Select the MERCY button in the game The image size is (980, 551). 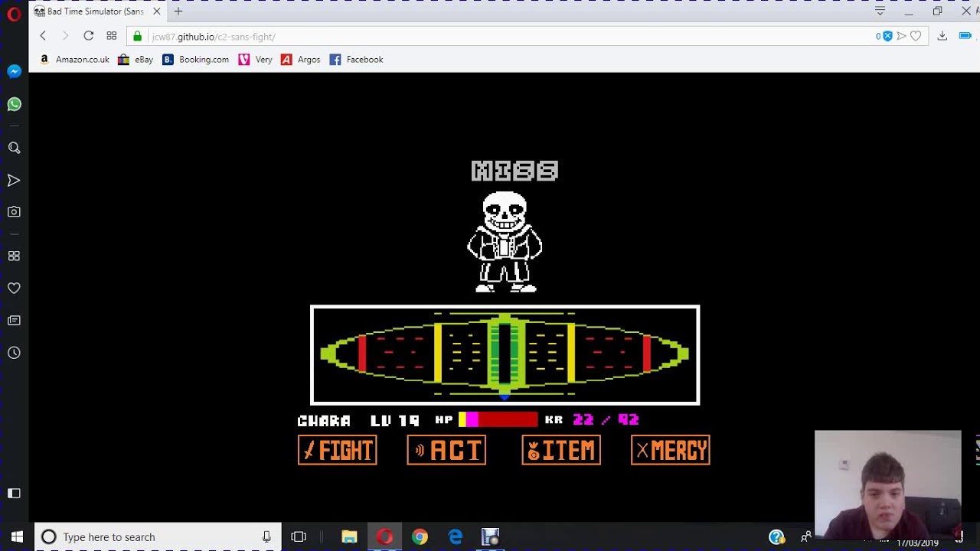pyautogui.click(x=671, y=450)
